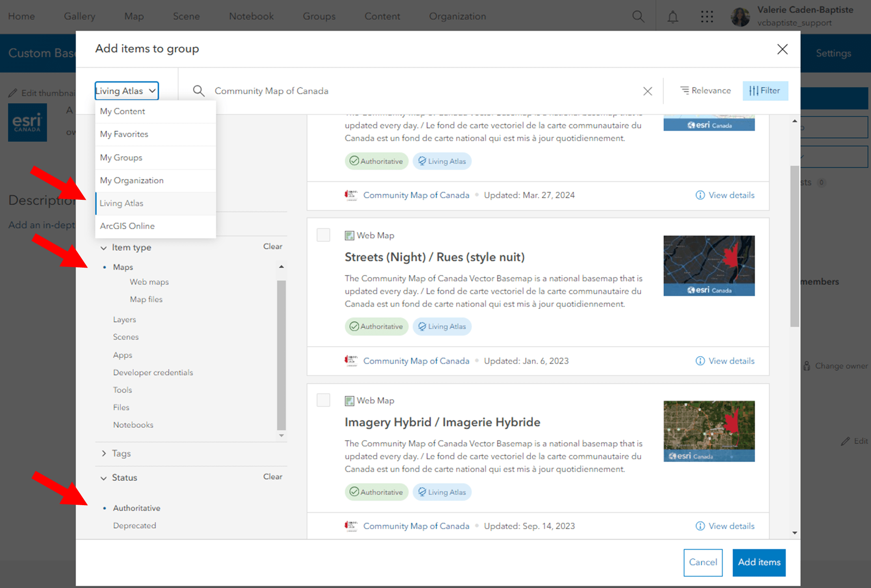871x588 pixels.
Task: Click Living Atlas badge on Streets (Night) card
Action: click(442, 326)
